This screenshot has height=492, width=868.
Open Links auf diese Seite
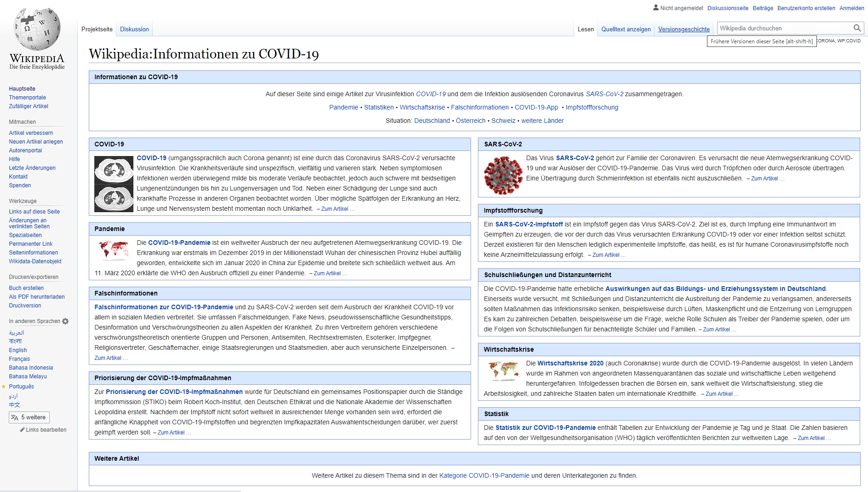click(x=34, y=212)
